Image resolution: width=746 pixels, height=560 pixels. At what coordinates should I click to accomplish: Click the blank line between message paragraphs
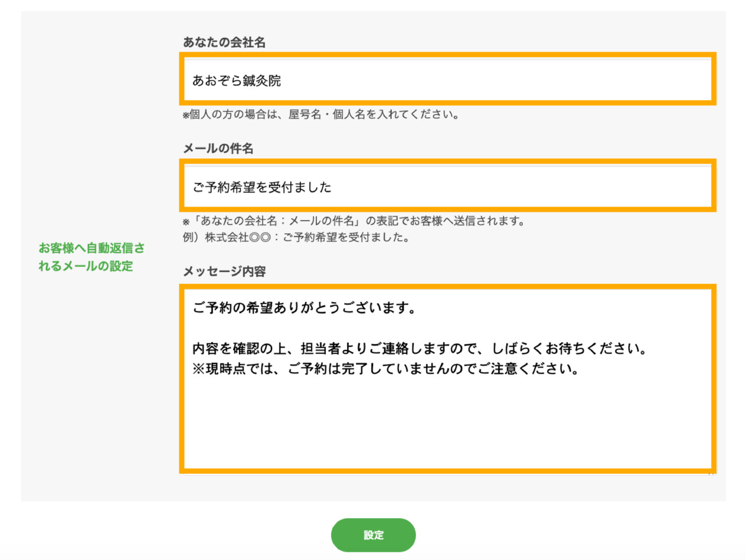[x=354, y=328]
